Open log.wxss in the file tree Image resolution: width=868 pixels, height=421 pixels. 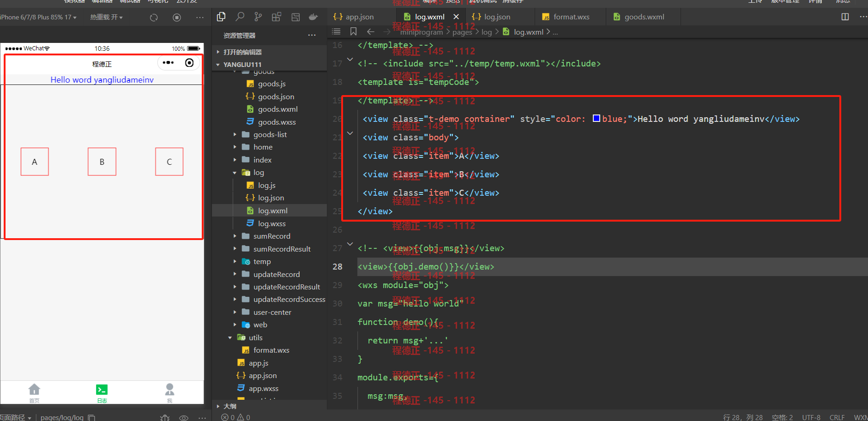pos(271,223)
